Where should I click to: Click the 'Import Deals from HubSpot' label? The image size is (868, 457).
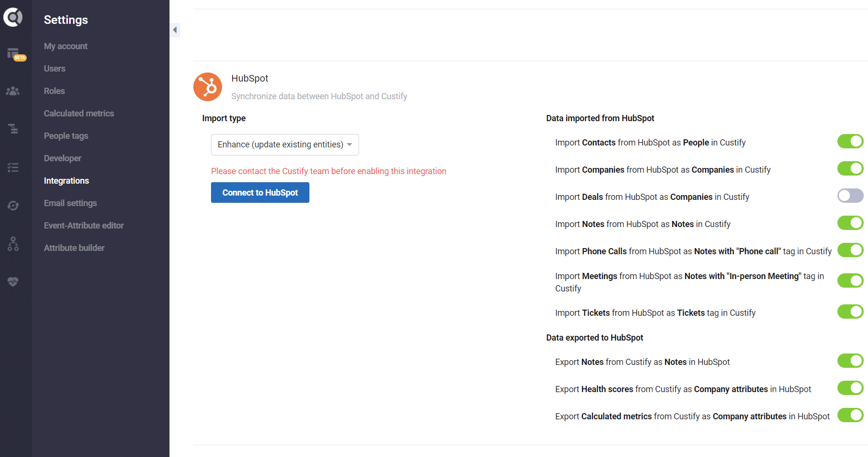tap(652, 197)
